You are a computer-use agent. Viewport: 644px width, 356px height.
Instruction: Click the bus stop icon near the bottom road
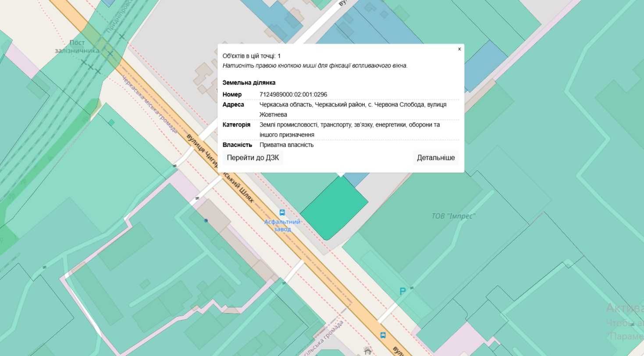pos(383,335)
